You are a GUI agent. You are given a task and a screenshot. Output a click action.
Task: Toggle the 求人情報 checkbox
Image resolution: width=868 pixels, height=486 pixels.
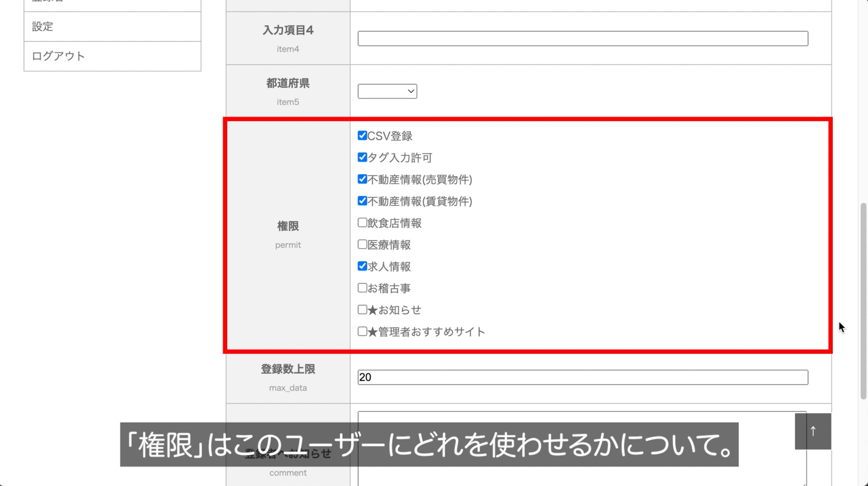point(362,266)
